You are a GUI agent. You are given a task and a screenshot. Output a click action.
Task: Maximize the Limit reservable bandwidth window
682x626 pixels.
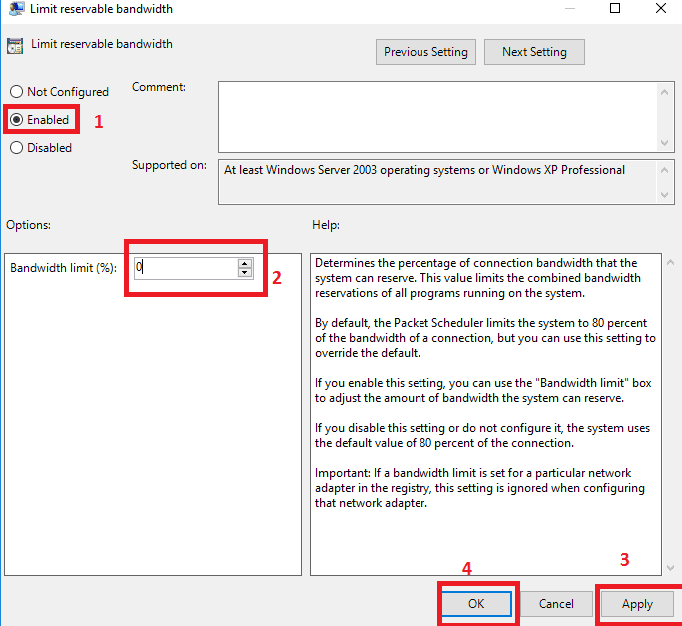tap(615, 9)
